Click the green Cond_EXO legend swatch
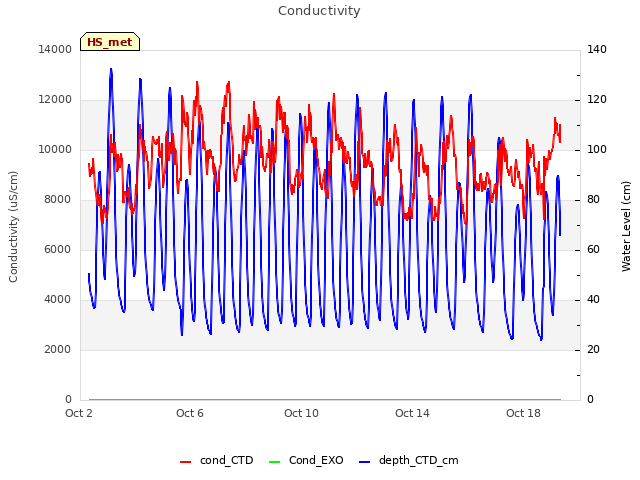 (275, 462)
